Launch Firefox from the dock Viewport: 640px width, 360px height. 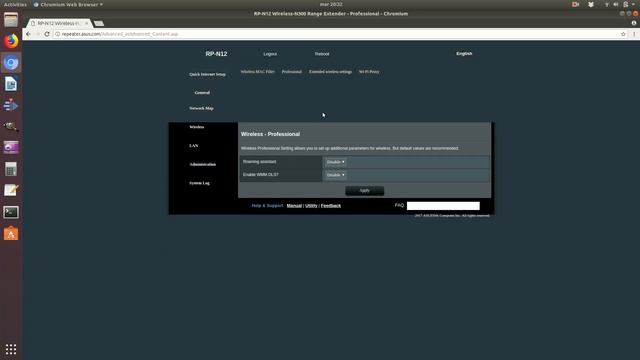[x=11, y=41]
